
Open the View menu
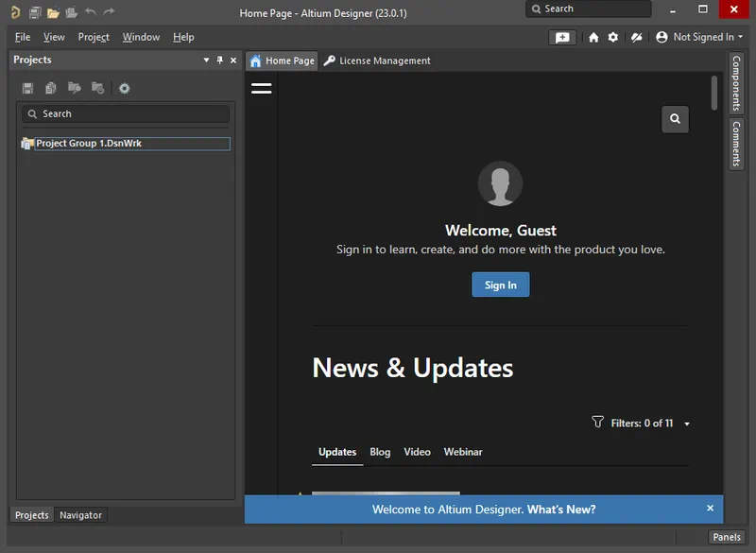coord(54,37)
